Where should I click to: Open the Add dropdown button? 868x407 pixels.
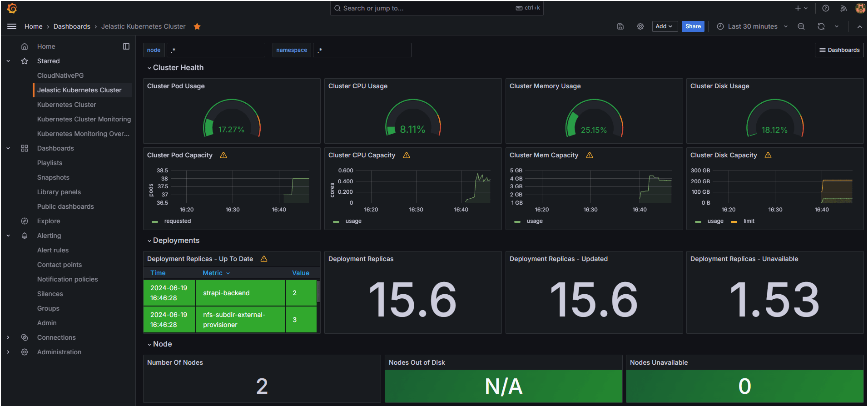pos(665,26)
